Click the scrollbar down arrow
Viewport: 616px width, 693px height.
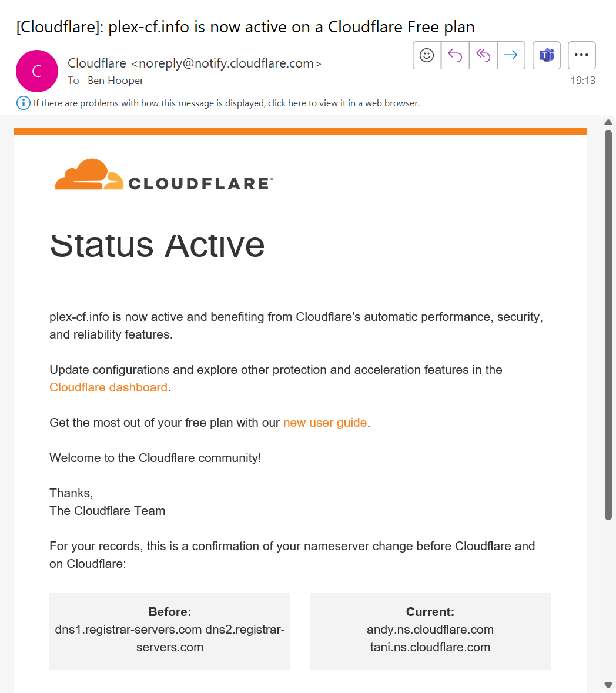pos(608,685)
